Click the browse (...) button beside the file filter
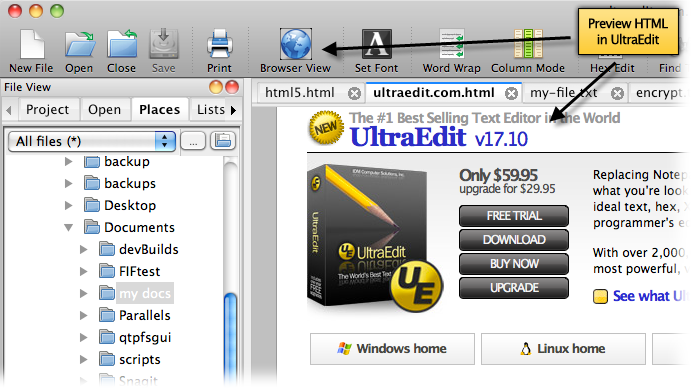693x390 pixels. 193,141
